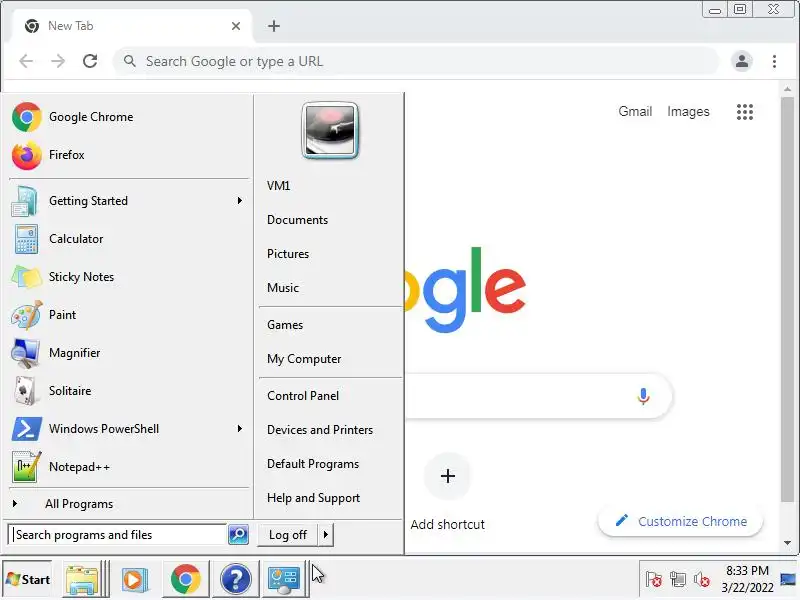800x600 pixels.
Task: Open Pictures folder
Action: 288,254
